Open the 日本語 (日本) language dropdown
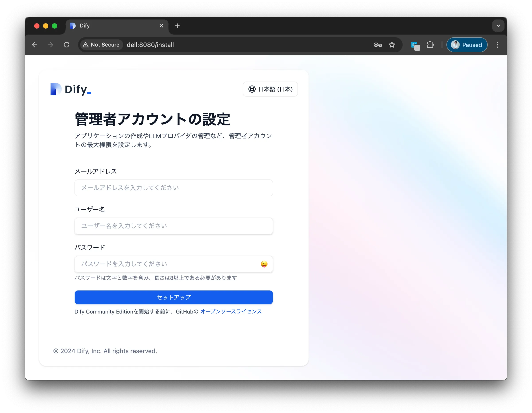The image size is (532, 413). click(270, 89)
